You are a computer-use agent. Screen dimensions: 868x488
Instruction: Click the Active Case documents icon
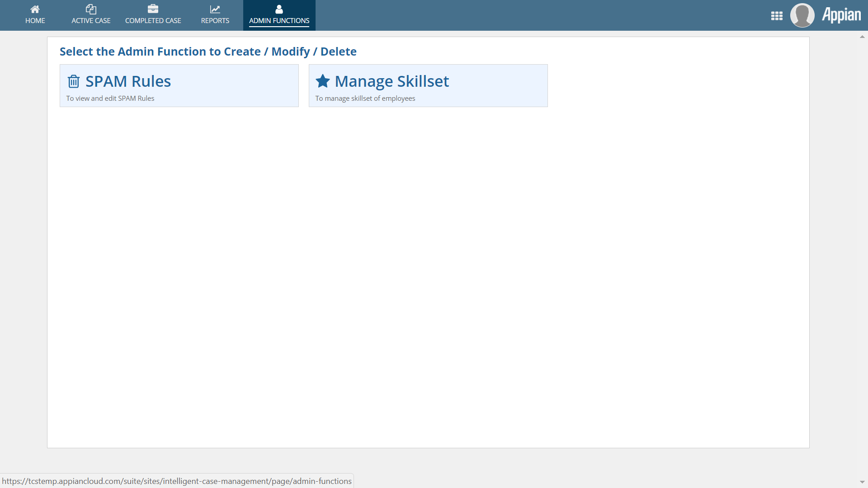coord(91,9)
